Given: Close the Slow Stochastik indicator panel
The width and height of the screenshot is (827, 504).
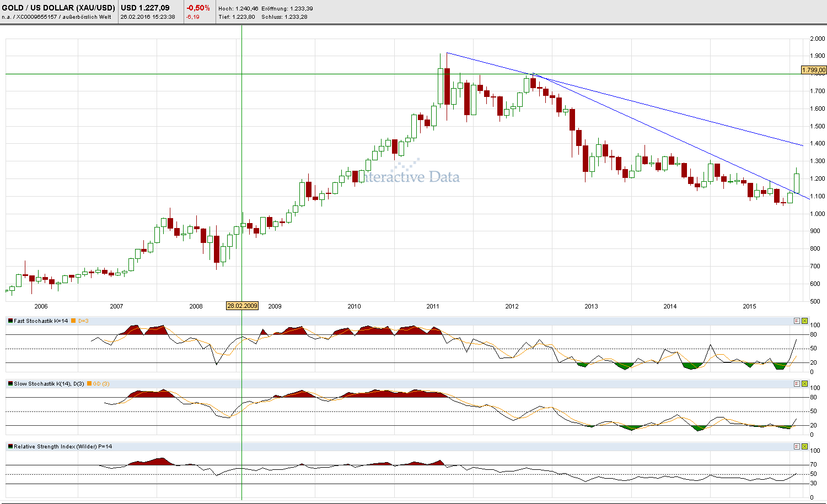Looking at the screenshot, I should click(804, 383).
